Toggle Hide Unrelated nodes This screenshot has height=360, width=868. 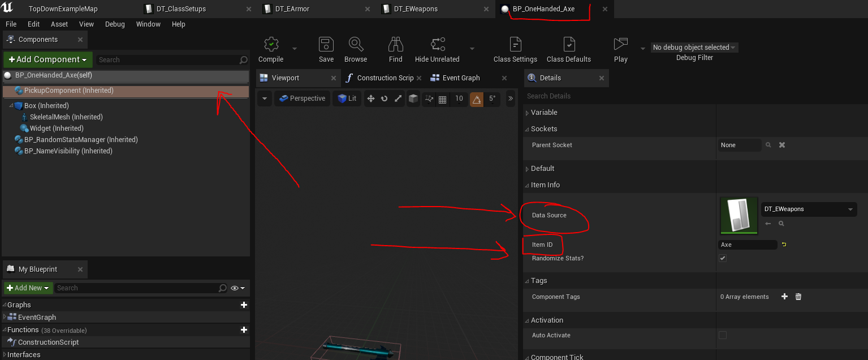click(437, 49)
